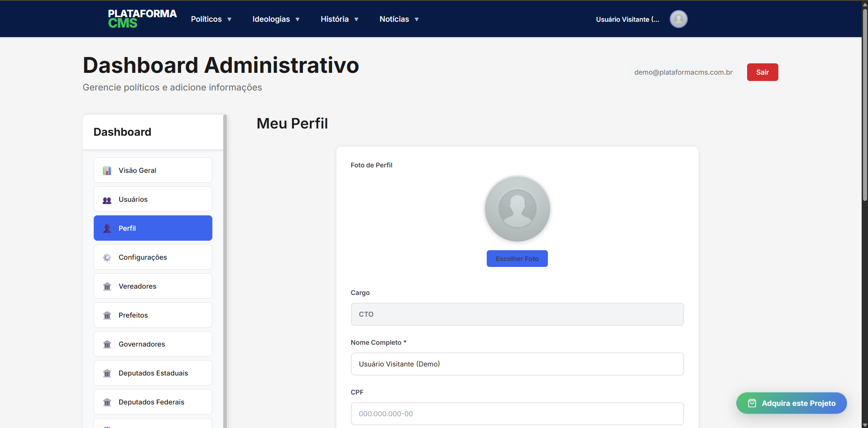Go to the Usuários section
Image resolution: width=868 pixels, height=428 pixels.
[x=153, y=199]
